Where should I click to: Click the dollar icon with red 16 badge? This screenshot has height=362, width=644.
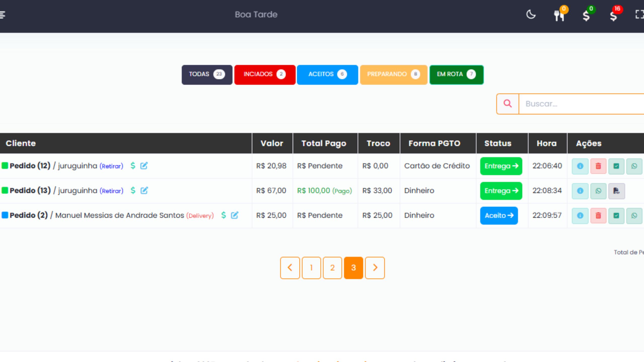coord(613,16)
